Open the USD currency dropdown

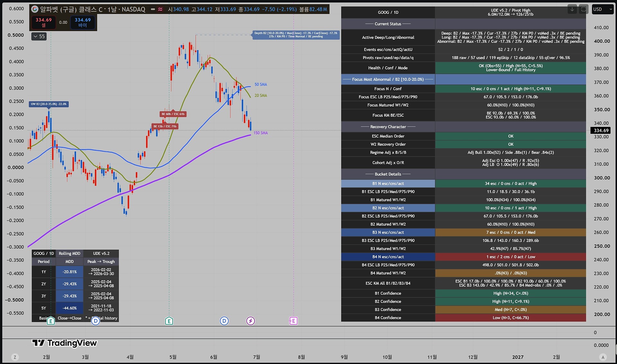click(603, 9)
